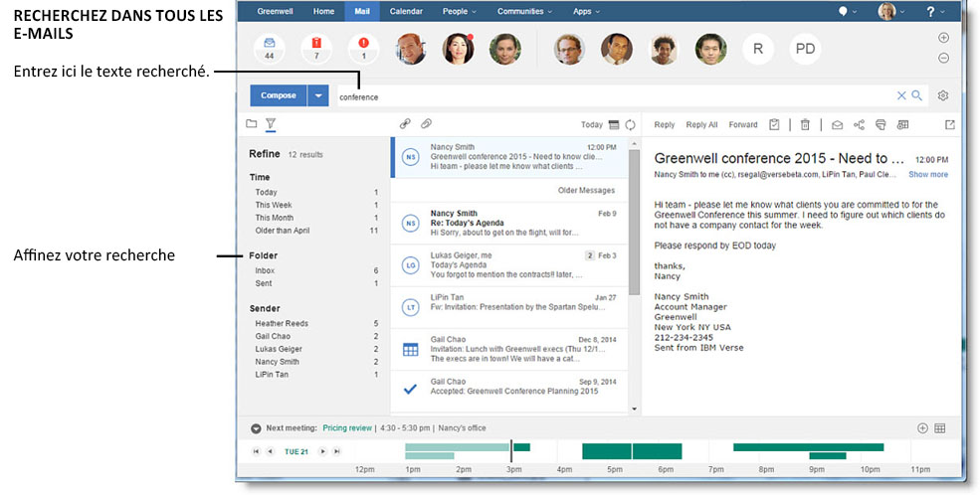Click Reply in the message toolbar
This screenshot has height=495, width=980.
coord(665,125)
